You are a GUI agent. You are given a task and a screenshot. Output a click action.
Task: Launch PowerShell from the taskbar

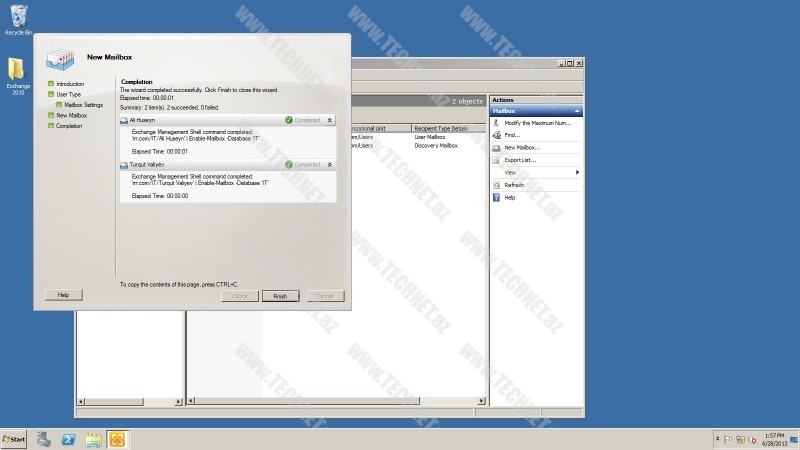click(69, 439)
